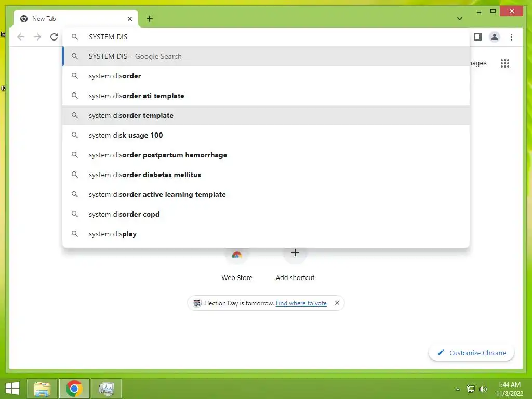532x399 pixels.
Task: Dismiss the Election Day notice
Action: coord(337,303)
